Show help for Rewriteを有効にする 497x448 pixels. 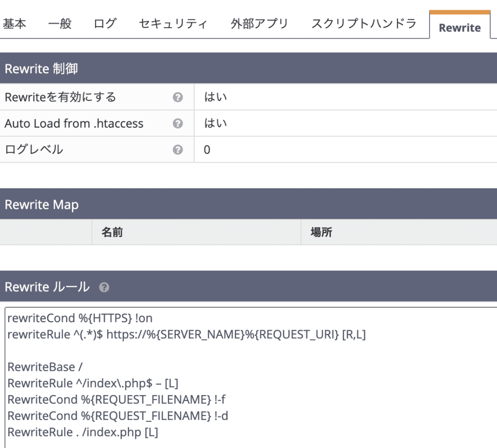(178, 97)
